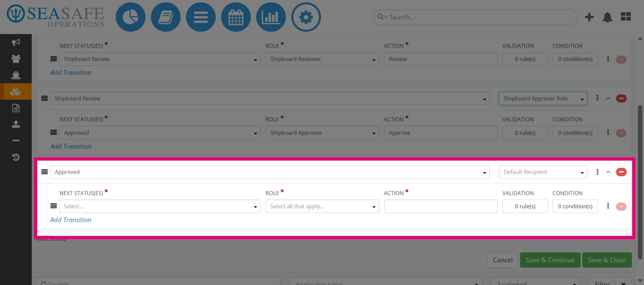This screenshot has height=285, width=644.
Task: Open kebab menu for Shipboard Reviewer transition
Action: click(608, 59)
